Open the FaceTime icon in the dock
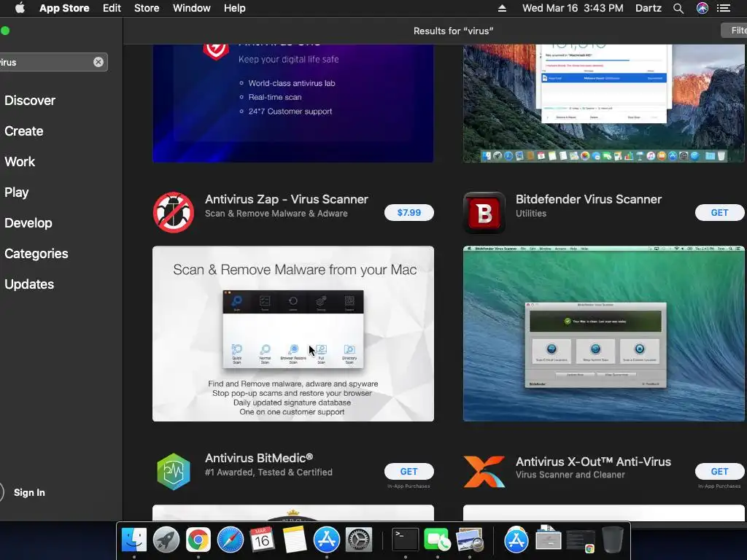Image resolution: width=747 pixels, height=560 pixels. [438, 540]
